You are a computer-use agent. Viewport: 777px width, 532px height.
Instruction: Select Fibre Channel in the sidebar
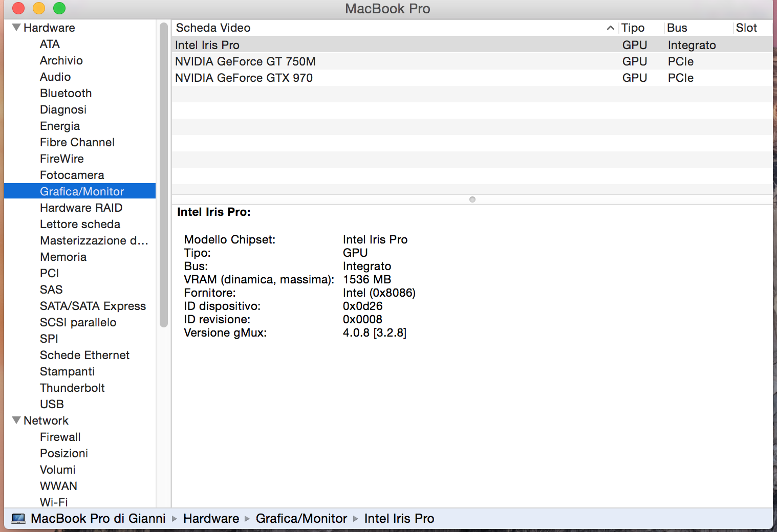coord(77,142)
